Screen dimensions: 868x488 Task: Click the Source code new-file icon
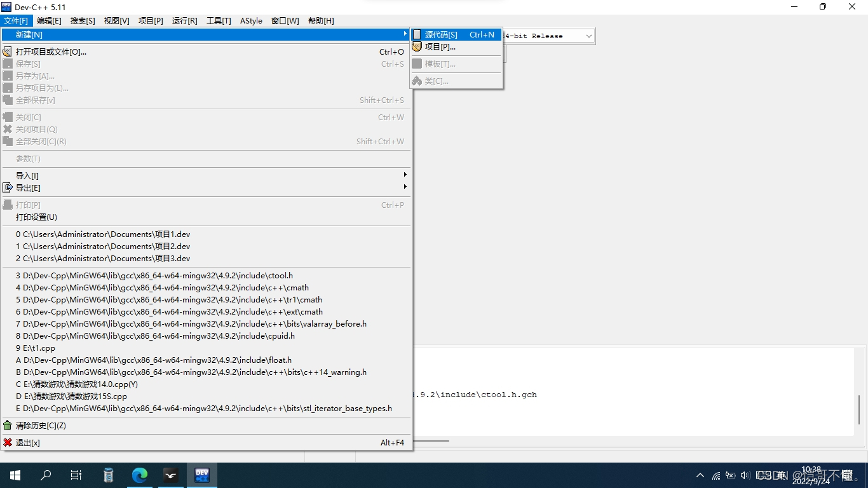[417, 34]
